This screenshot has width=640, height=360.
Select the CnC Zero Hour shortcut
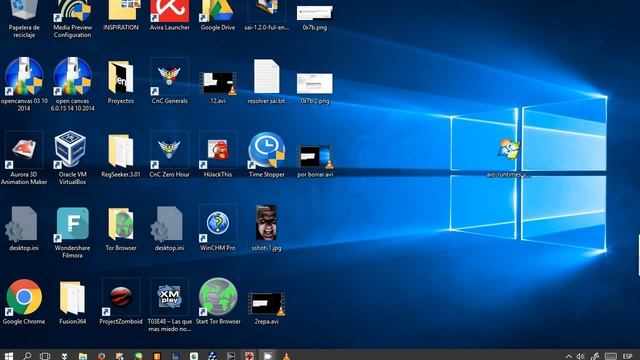click(169, 155)
